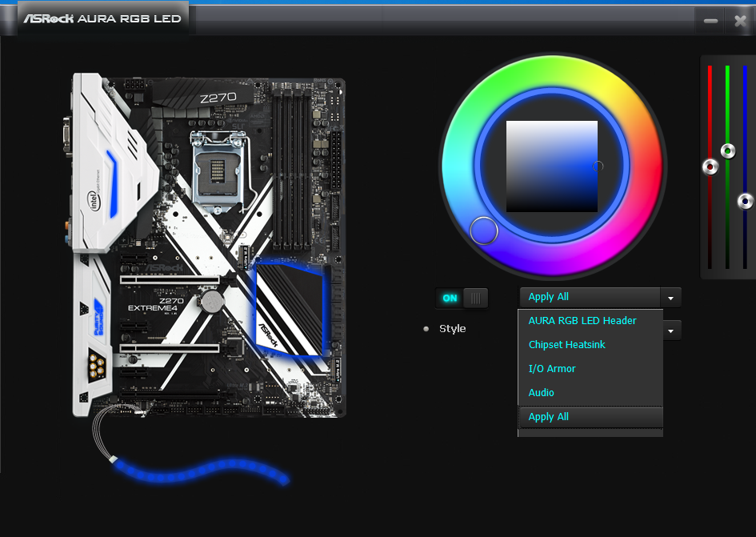Click the blue channel slider knob

[x=746, y=201]
